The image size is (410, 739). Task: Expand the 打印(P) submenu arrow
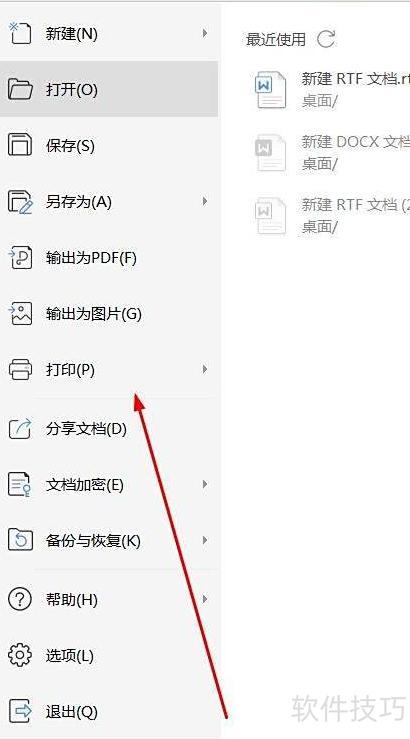205,370
